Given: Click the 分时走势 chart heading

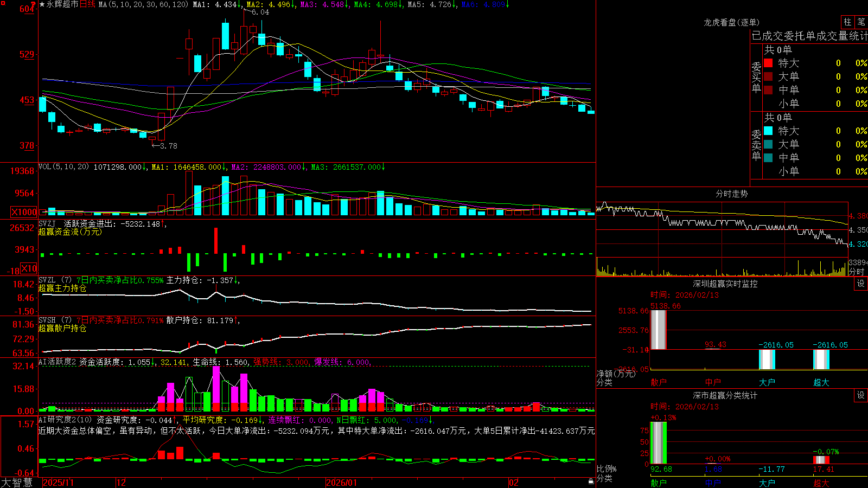Looking at the screenshot, I should (731, 194).
